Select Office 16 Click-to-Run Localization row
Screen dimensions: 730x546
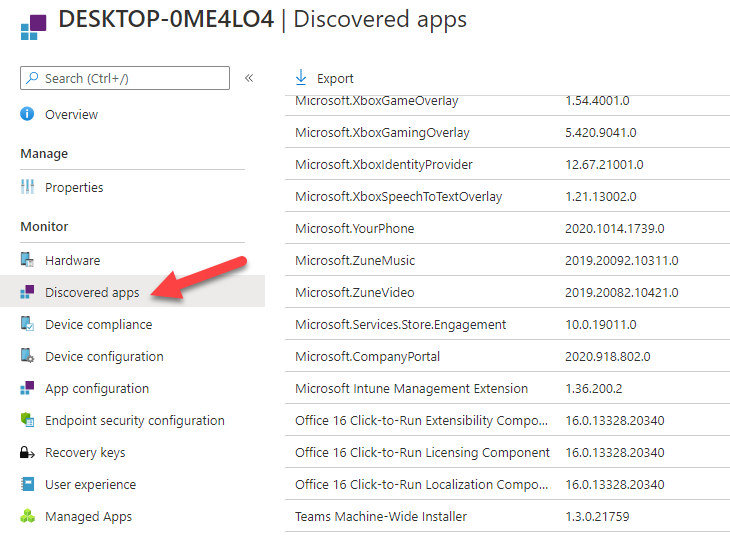[507, 485]
